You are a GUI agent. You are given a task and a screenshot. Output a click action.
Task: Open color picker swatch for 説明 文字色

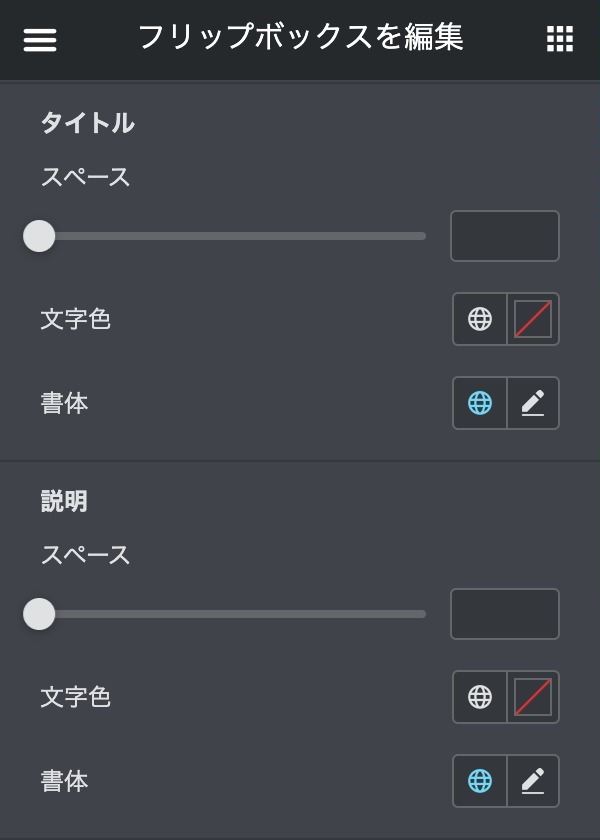click(x=533, y=697)
